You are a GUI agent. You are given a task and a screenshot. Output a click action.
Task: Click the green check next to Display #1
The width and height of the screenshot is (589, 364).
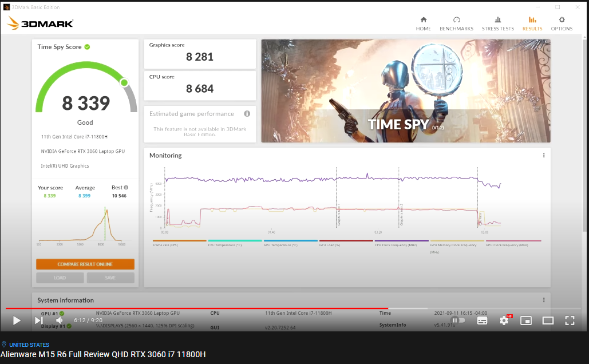(69, 326)
